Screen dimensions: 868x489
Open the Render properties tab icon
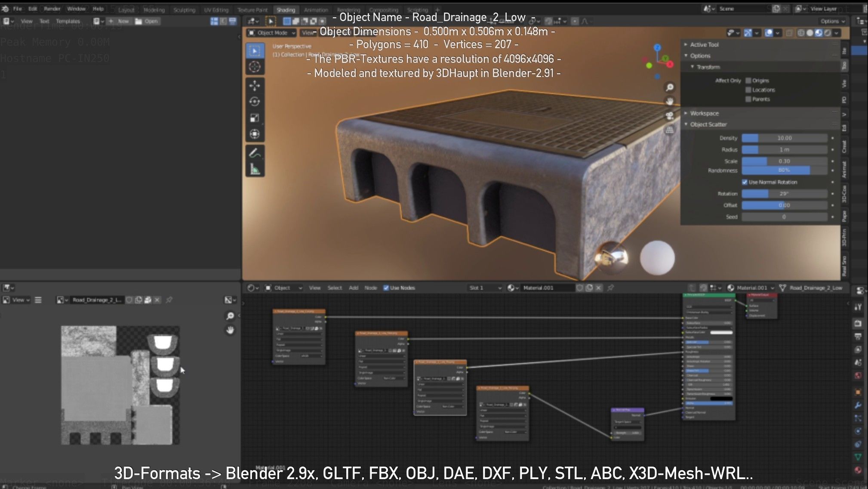coord(858,323)
